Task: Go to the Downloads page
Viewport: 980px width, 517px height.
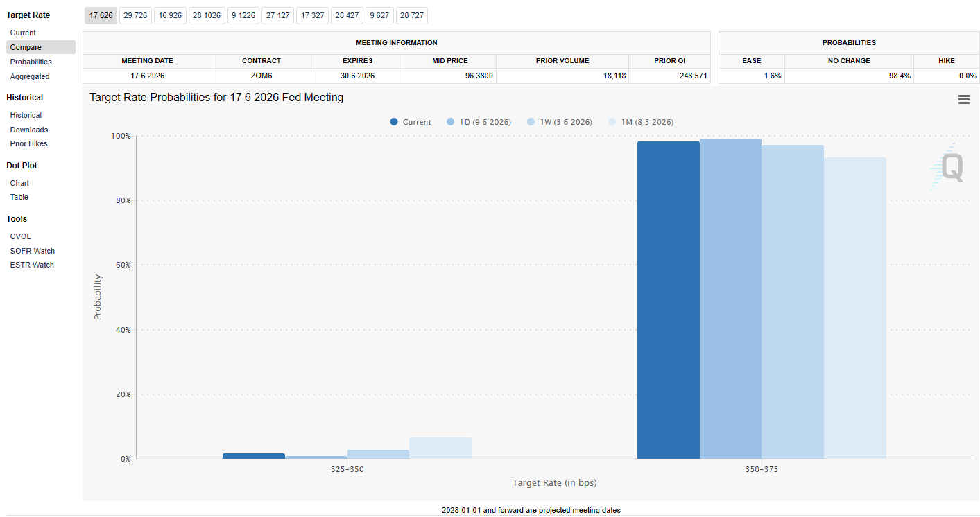Action: [x=29, y=130]
